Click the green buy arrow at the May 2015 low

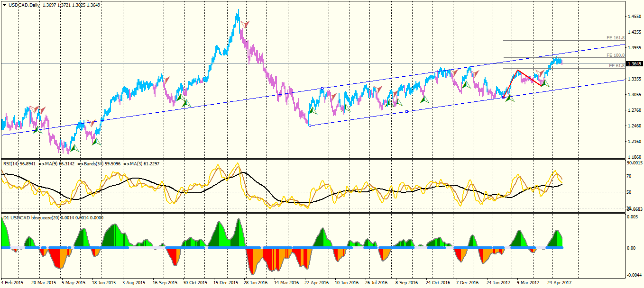(x=74, y=148)
